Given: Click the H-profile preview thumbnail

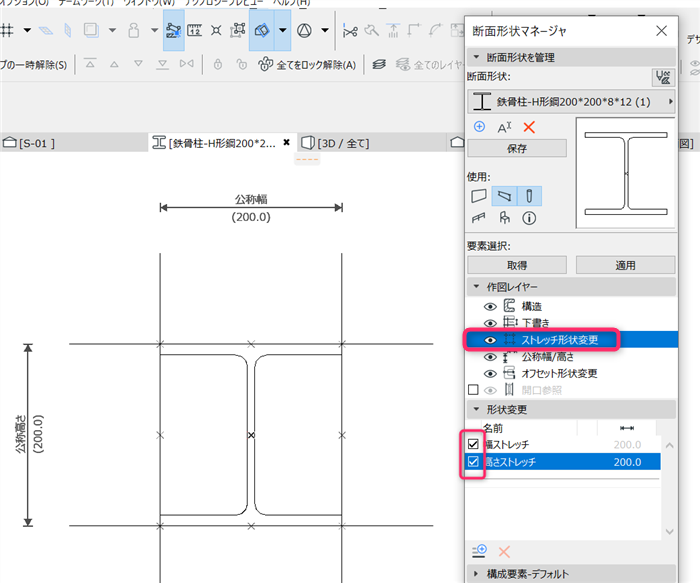Looking at the screenshot, I should coord(625,173).
